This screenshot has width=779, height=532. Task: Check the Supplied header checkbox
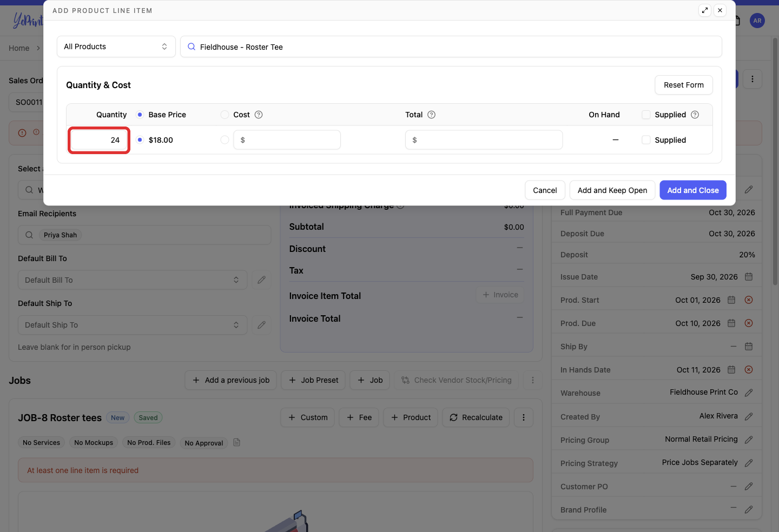pyautogui.click(x=646, y=115)
